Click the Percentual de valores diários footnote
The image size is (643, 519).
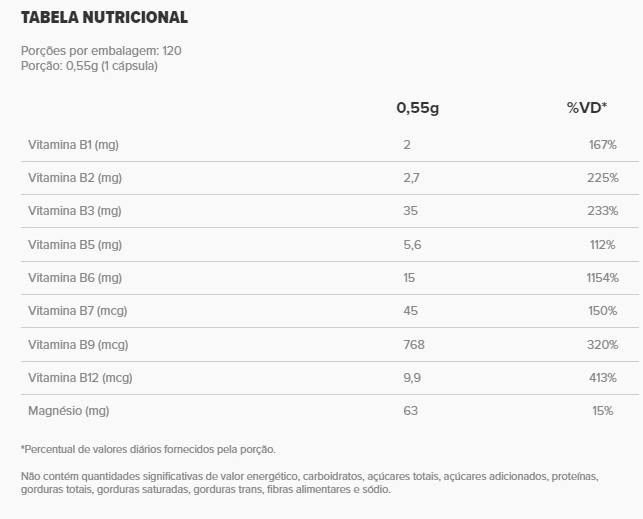(x=148, y=449)
